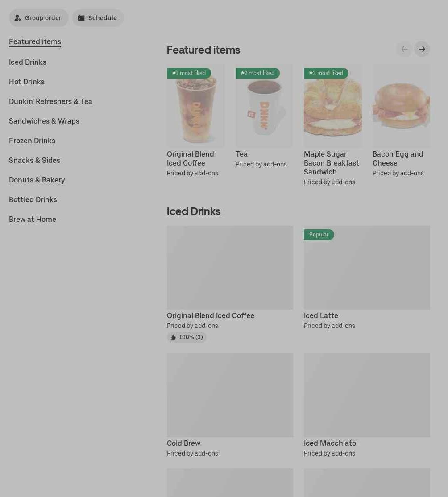Select Donuts & Bakery in the sidebar
Viewport: 448px width, 497px height.
click(x=37, y=180)
